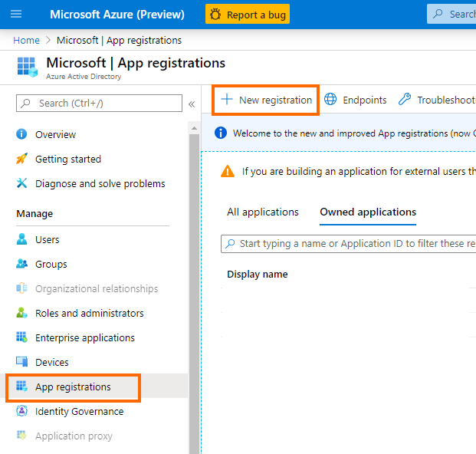This screenshot has height=454, width=476.
Task: Open Roles and administrators
Action: pos(89,313)
